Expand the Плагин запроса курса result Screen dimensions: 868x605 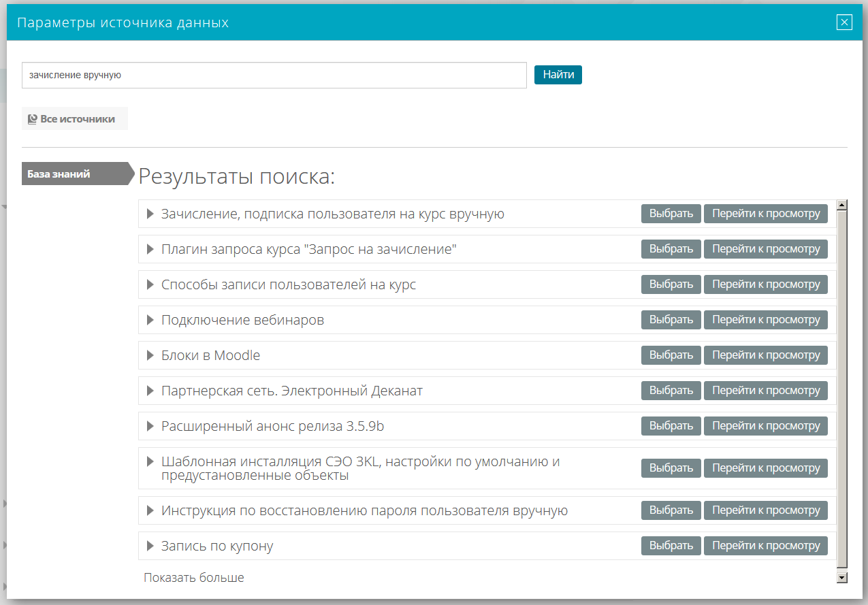[150, 249]
